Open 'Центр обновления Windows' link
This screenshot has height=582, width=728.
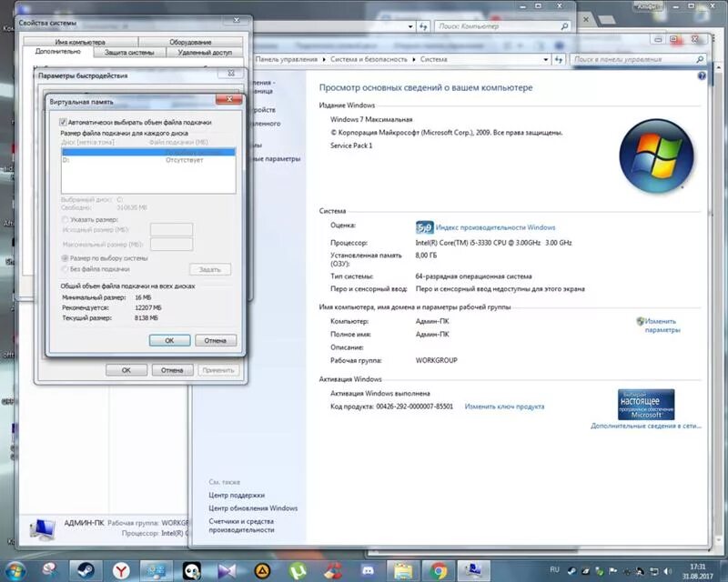[253, 507]
